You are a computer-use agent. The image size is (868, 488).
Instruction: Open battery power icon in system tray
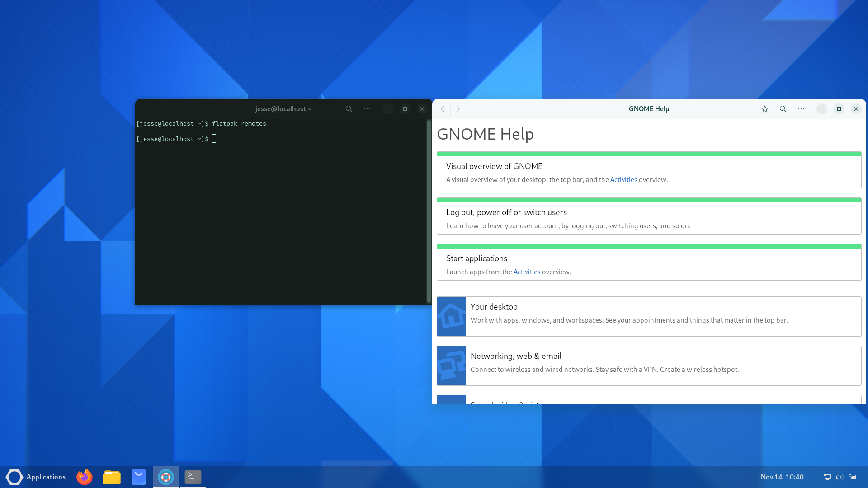(x=852, y=477)
